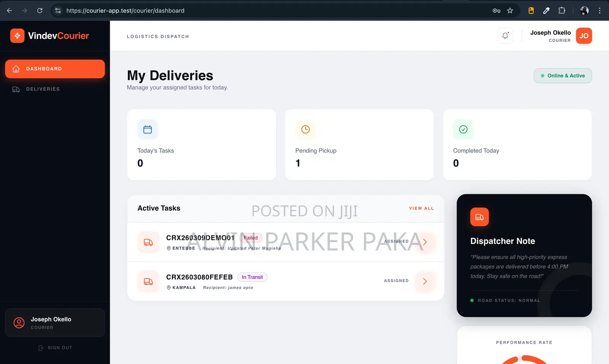Click Sign Out in the sidebar
This screenshot has width=609, height=364.
[55, 348]
